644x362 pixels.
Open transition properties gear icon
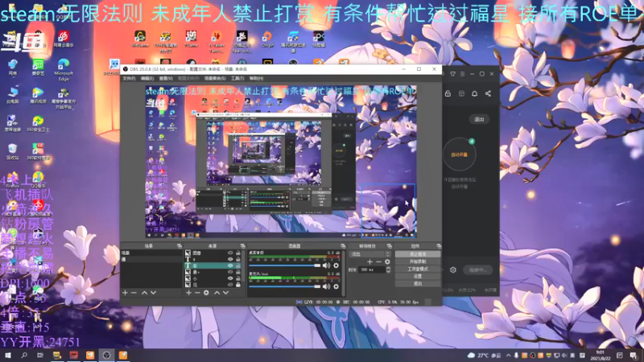tap(387, 262)
